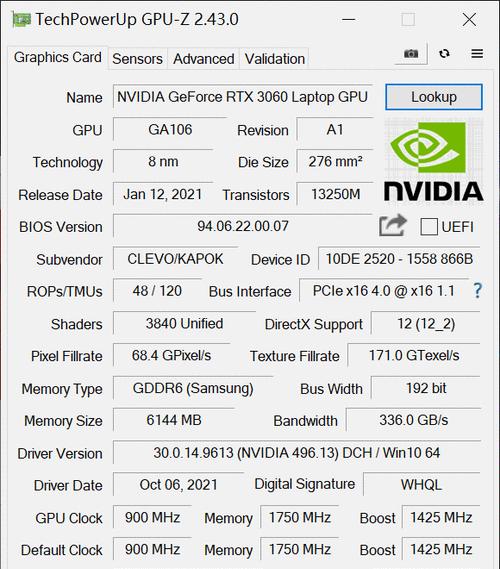
Task: Close the GPU-Z window
Action: click(x=470, y=20)
